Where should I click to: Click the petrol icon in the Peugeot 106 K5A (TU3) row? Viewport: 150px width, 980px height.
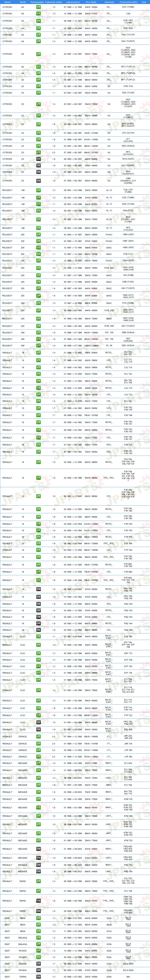[39, 211]
